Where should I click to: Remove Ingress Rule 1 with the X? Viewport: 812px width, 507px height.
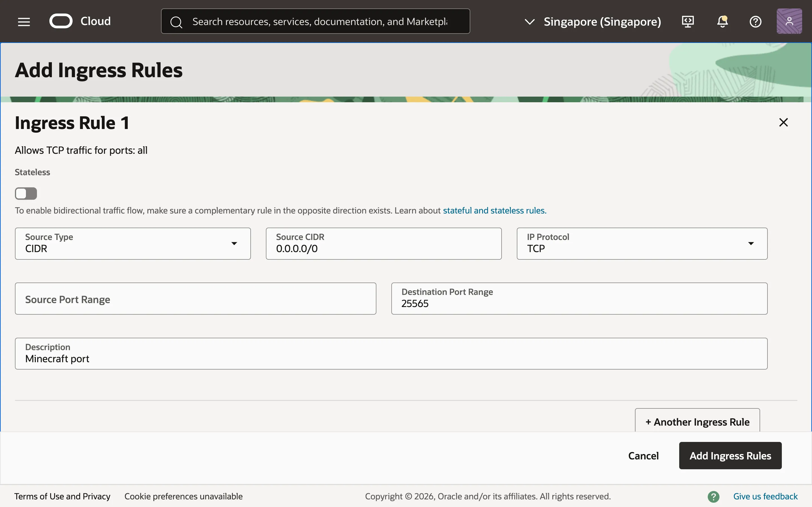click(783, 122)
